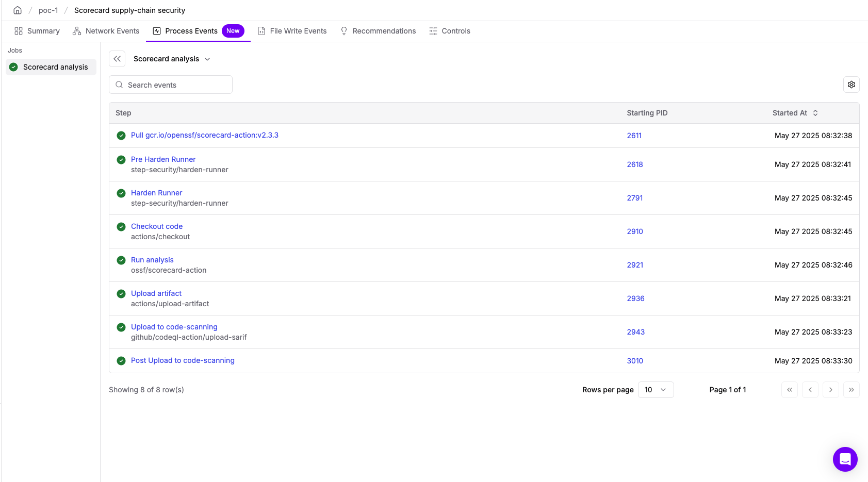Screen dimensions: 868x482
Task: Go to the next page arrow
Action: [x=830, y=390]
